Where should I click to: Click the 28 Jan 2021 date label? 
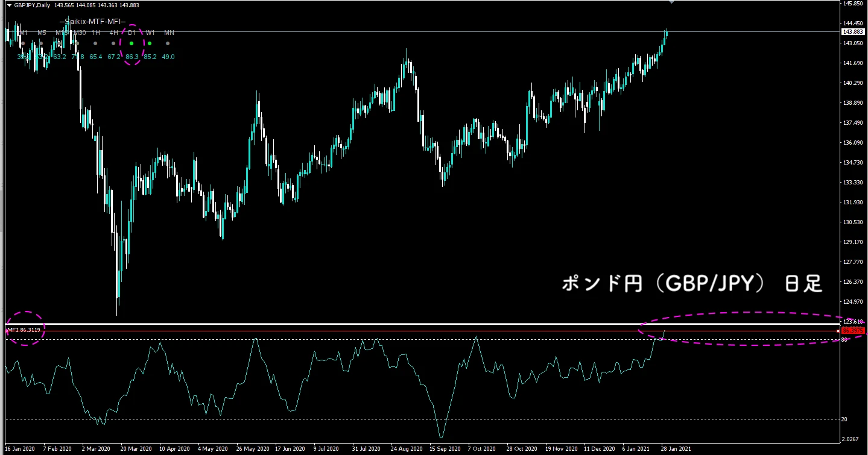676,449
